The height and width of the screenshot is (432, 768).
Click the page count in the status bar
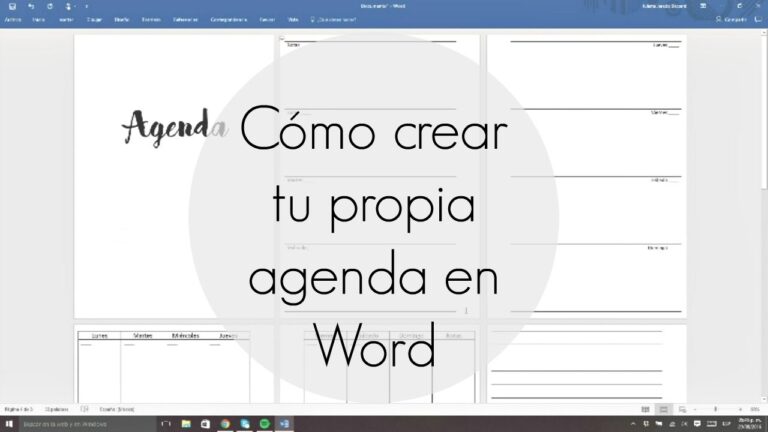click(19, 409)
